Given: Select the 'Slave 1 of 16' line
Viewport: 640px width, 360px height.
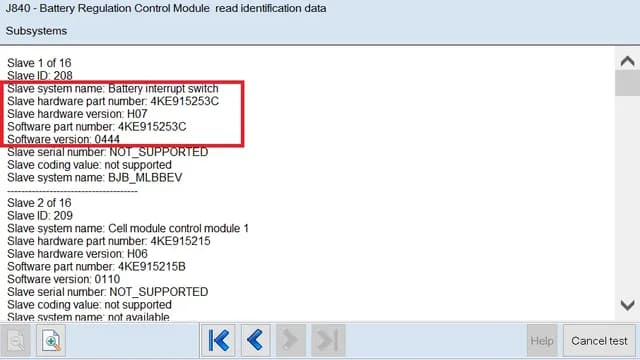Looking at the screenshot, I should pos(39,63).
